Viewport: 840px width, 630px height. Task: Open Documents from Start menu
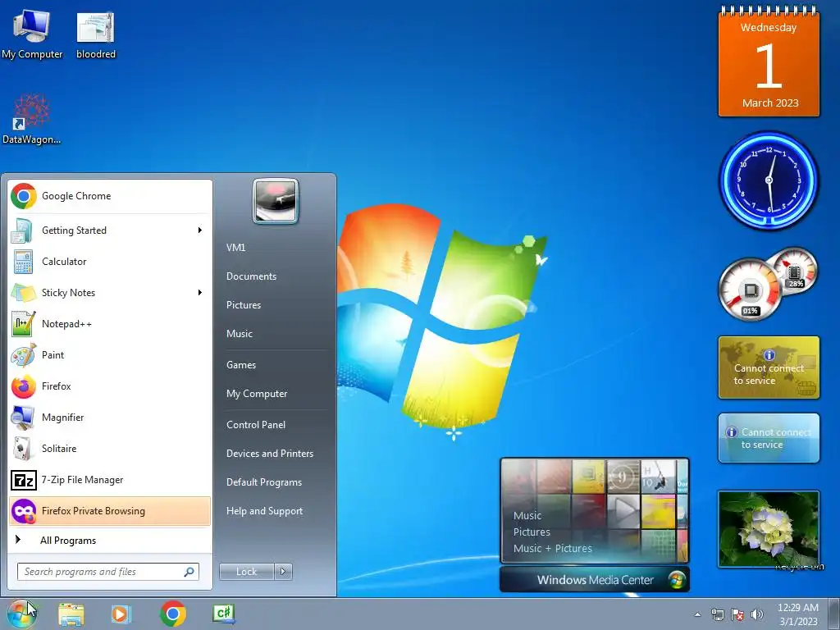tap(251, 276)
